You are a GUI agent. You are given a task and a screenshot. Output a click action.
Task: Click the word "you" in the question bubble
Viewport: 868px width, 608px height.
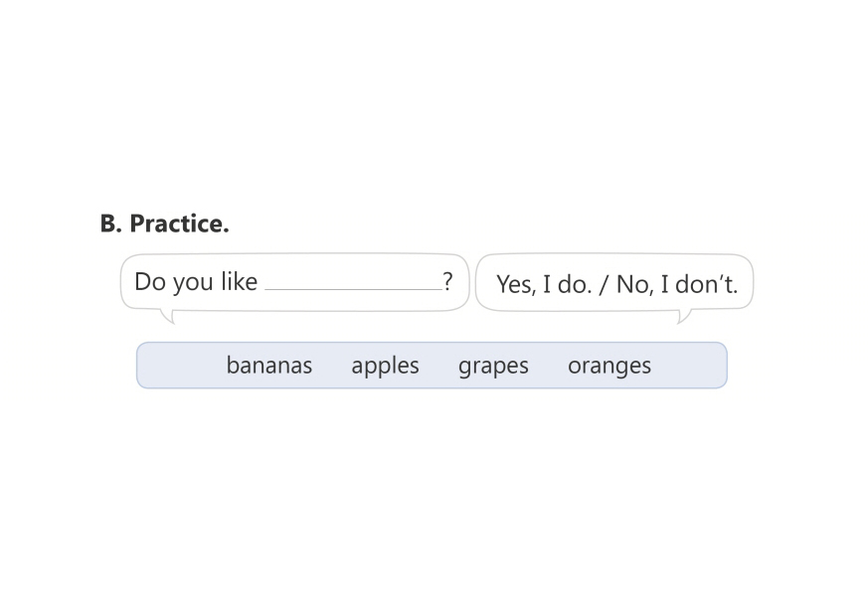pos(194,283)
